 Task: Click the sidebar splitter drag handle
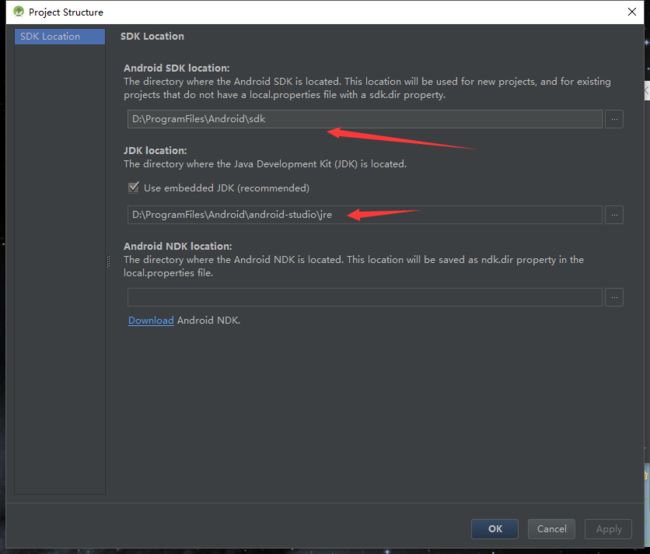(x=109, y=262)
